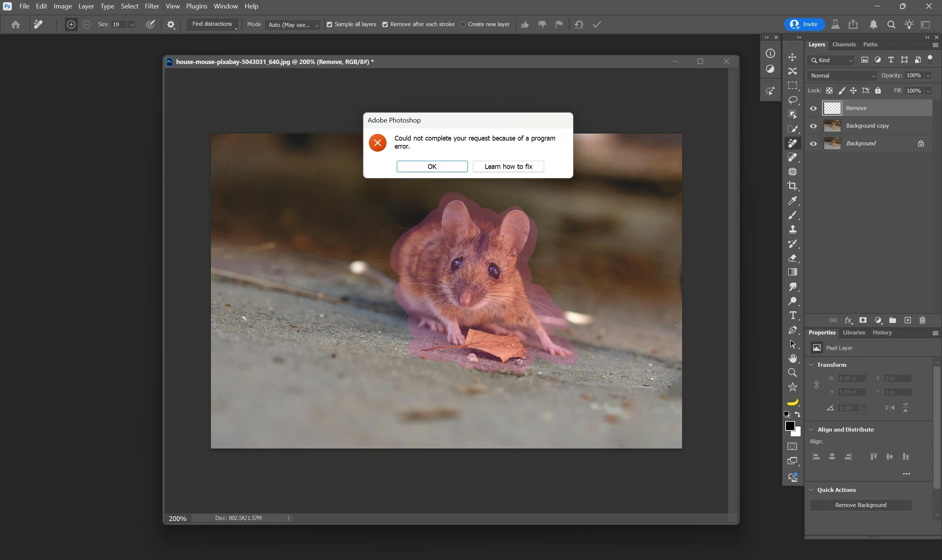This screenshot has width=942, height=560.
Task: Hide the Background copy layer
Action: pos(813,126)
